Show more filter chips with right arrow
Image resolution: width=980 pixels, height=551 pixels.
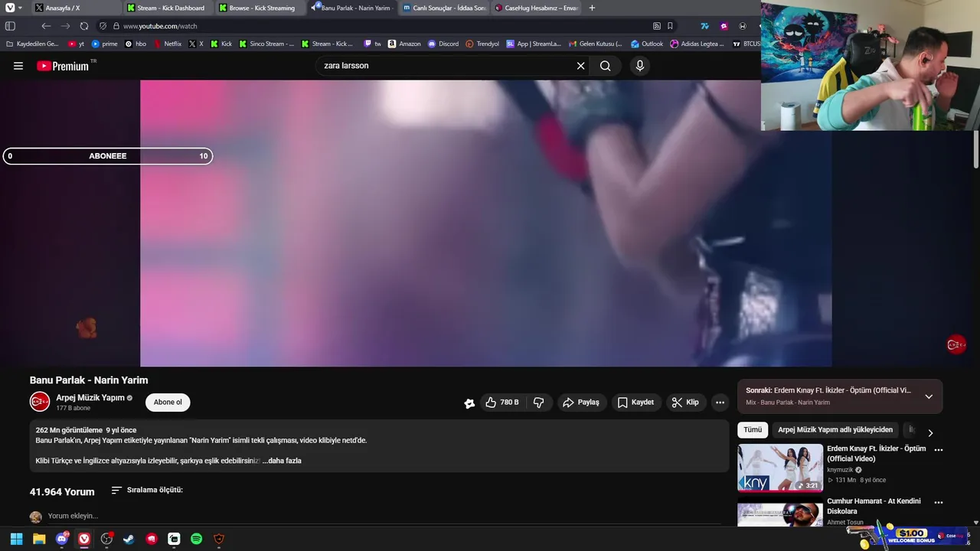930,432
